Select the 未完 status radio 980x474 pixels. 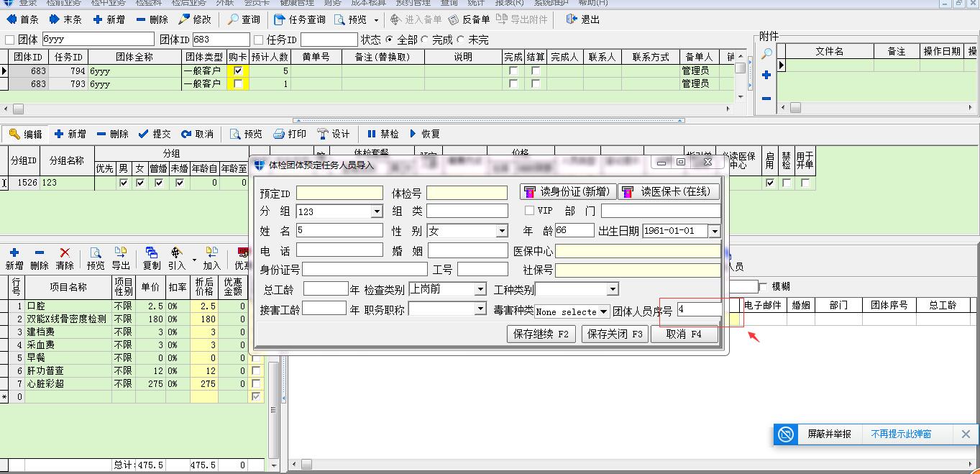[x=460, y=40]
